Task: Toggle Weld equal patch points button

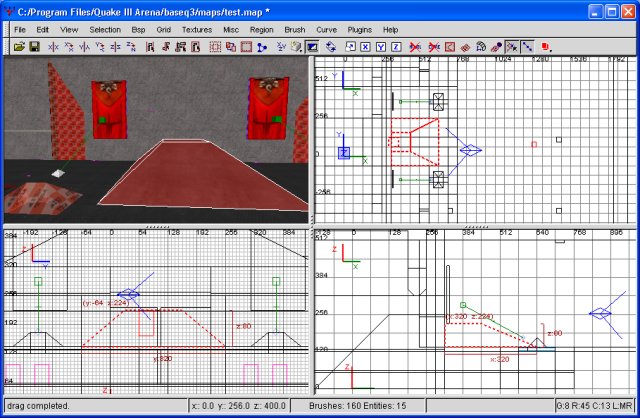Action: (x=512, y=47)
